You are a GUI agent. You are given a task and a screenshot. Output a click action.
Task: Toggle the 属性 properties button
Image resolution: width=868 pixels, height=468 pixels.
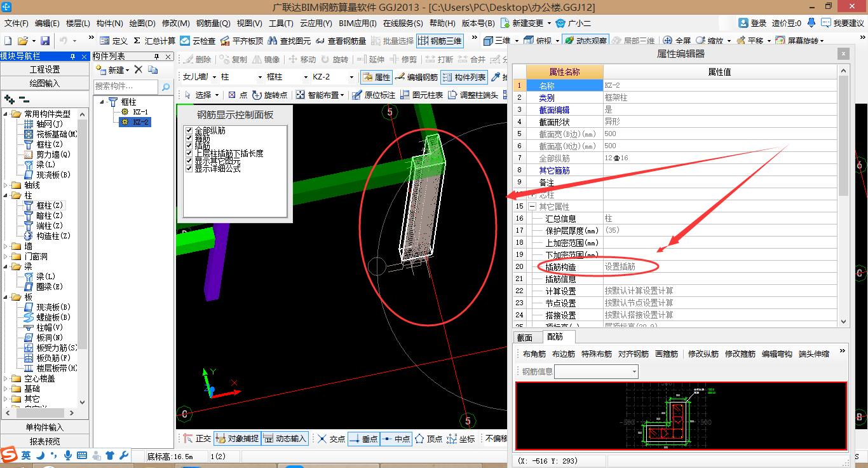pyautogui.click(x=376, y=77)
